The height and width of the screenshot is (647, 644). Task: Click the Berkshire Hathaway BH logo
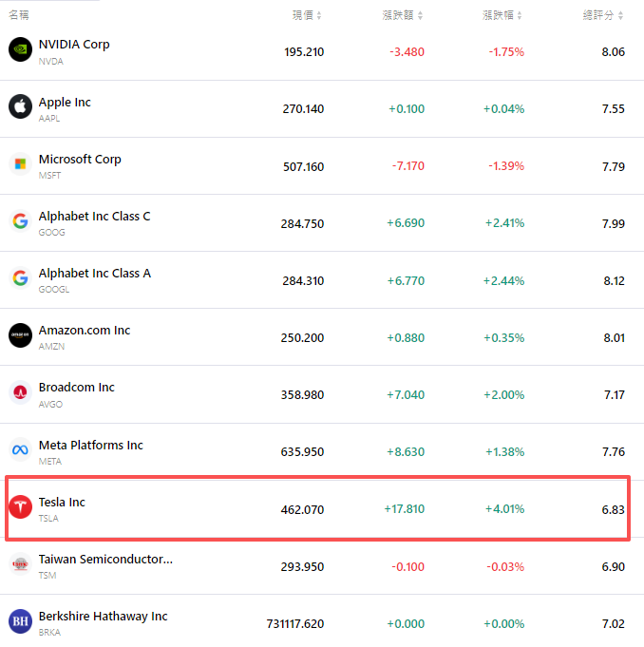[x=20, y=621]
